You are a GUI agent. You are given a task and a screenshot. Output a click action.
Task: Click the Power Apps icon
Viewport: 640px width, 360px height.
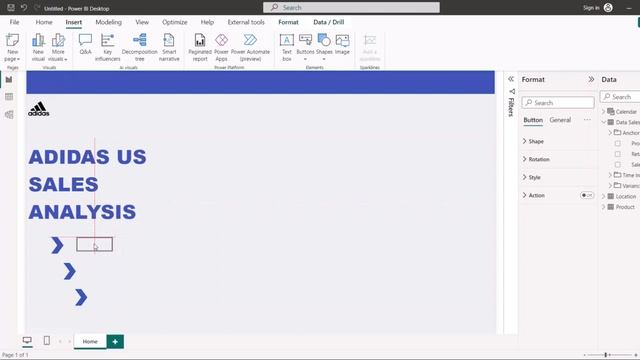click(221, 40)
